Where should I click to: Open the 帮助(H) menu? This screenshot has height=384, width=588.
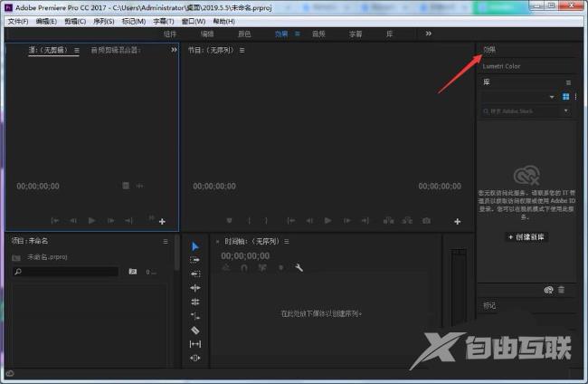[223, 22]
